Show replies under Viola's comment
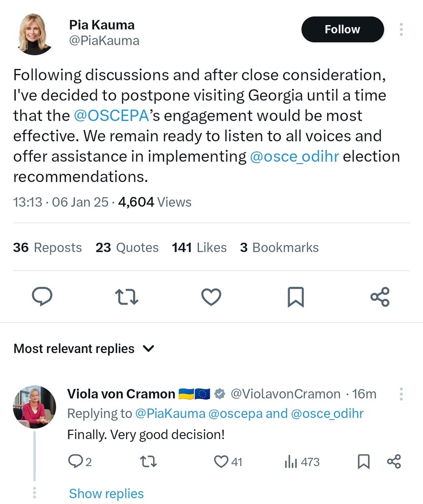The height and width of the screenshot is (504, 423). coord(106,493)
